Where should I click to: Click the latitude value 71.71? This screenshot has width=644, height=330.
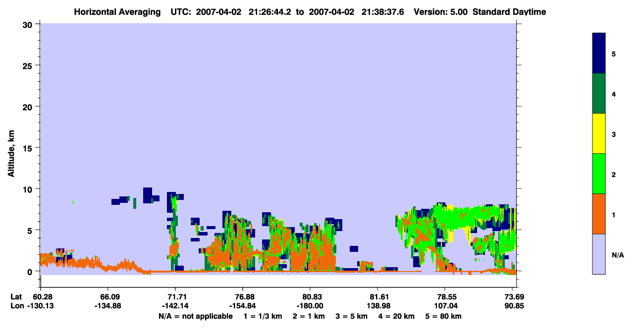click(175, 297)
